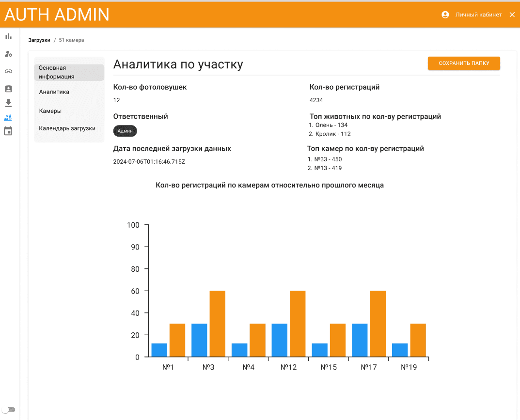The image size is (520, 420).
Task: Open the Камеры section
Action: 50,111
